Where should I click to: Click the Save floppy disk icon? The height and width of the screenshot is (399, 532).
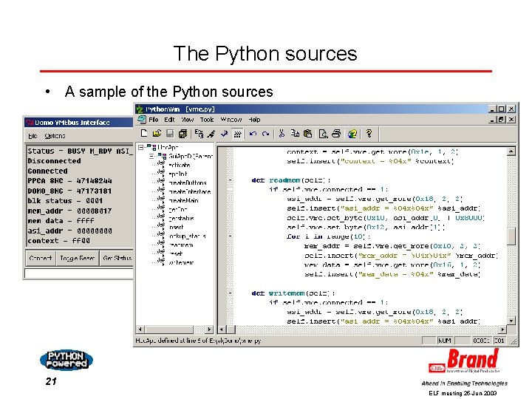point(170,134)
